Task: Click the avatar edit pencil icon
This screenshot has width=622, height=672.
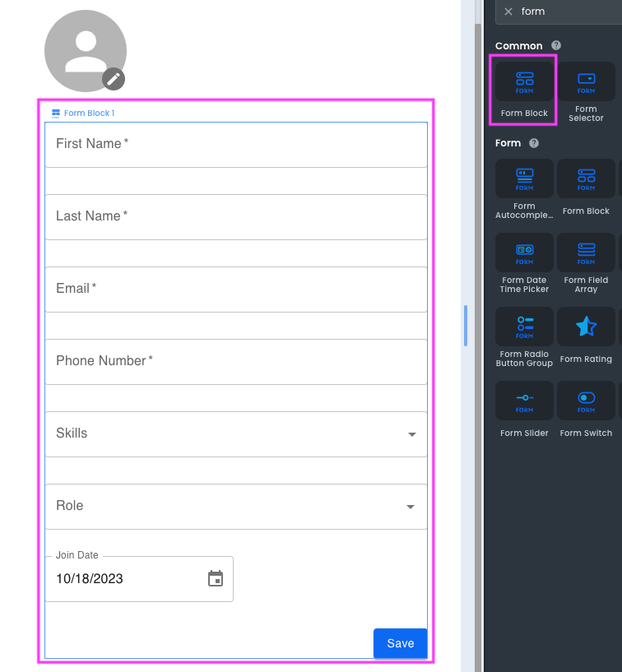Action: tap(114, 79)
